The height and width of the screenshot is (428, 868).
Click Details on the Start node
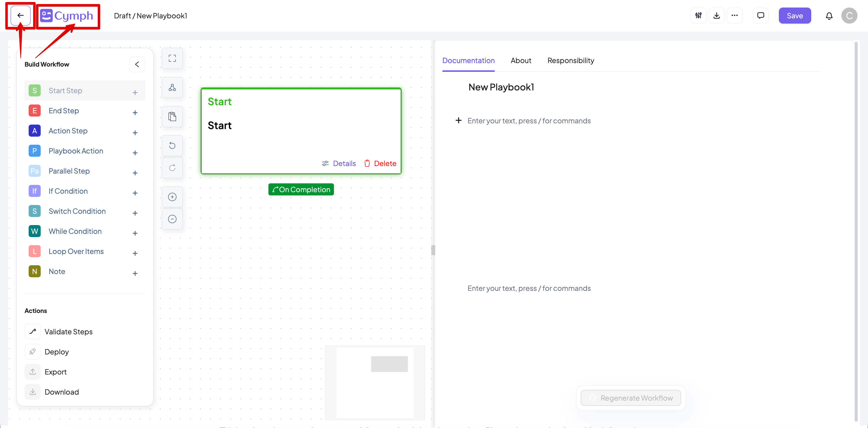point(339,164)
